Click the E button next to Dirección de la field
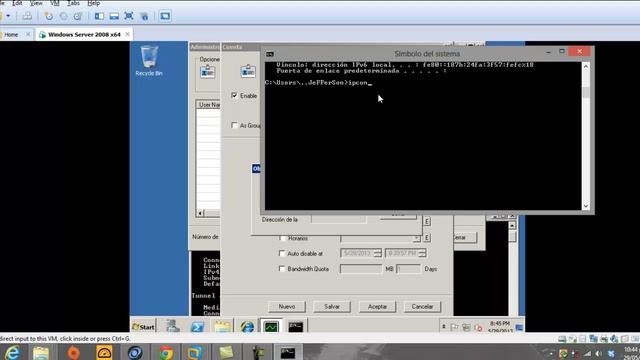 (427, 221)
